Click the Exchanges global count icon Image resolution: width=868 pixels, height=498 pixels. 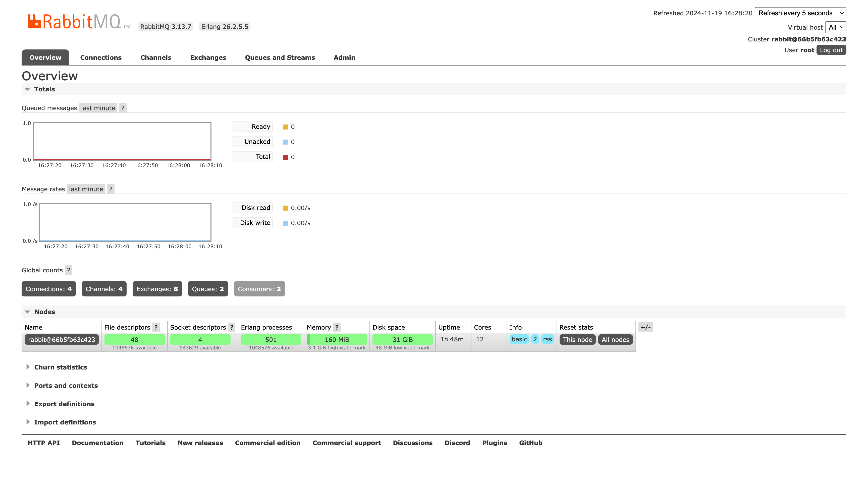tap(157, 289)
